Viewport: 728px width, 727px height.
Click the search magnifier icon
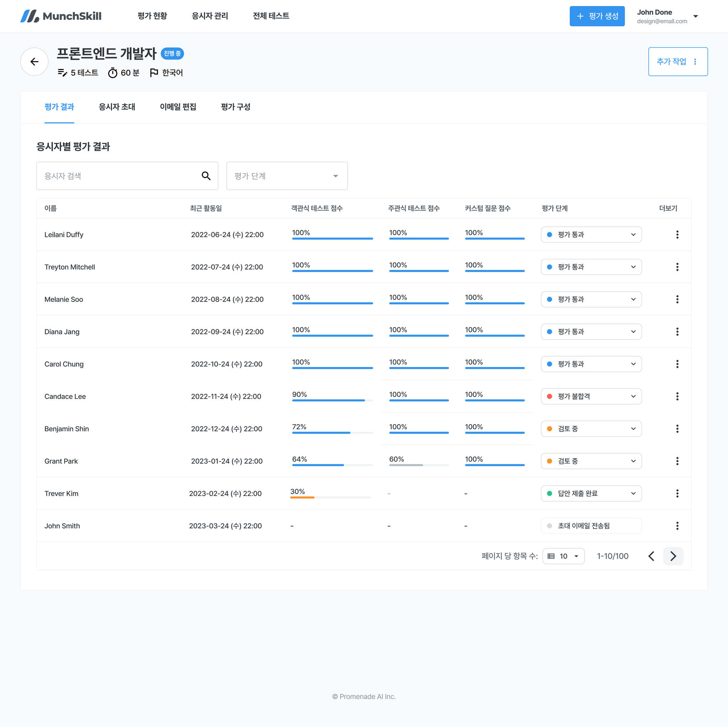(206, 176)
